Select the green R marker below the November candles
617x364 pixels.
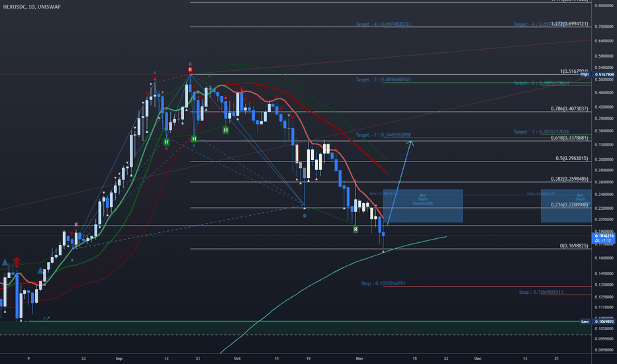coord(356,229)
